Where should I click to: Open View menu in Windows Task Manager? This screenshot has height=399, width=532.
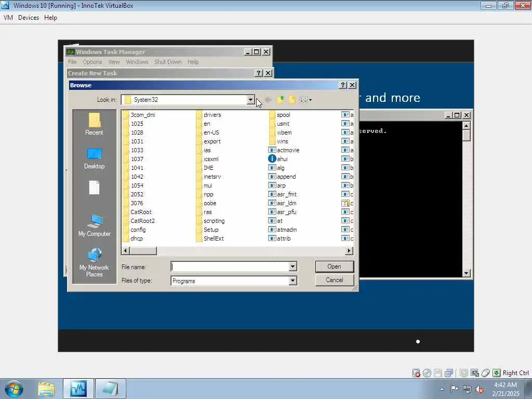coord(114,62)
